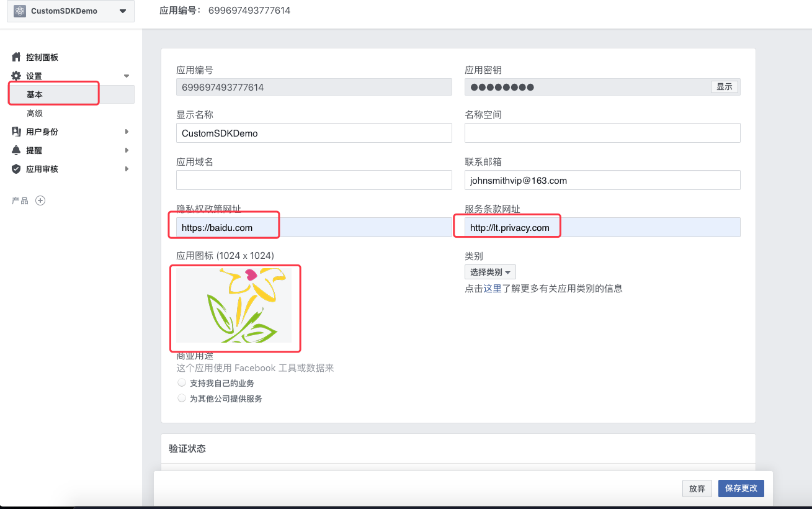The image size is (812, 509).
Task: Click the 控制面板 home icon
Action: tap(15, 57)
